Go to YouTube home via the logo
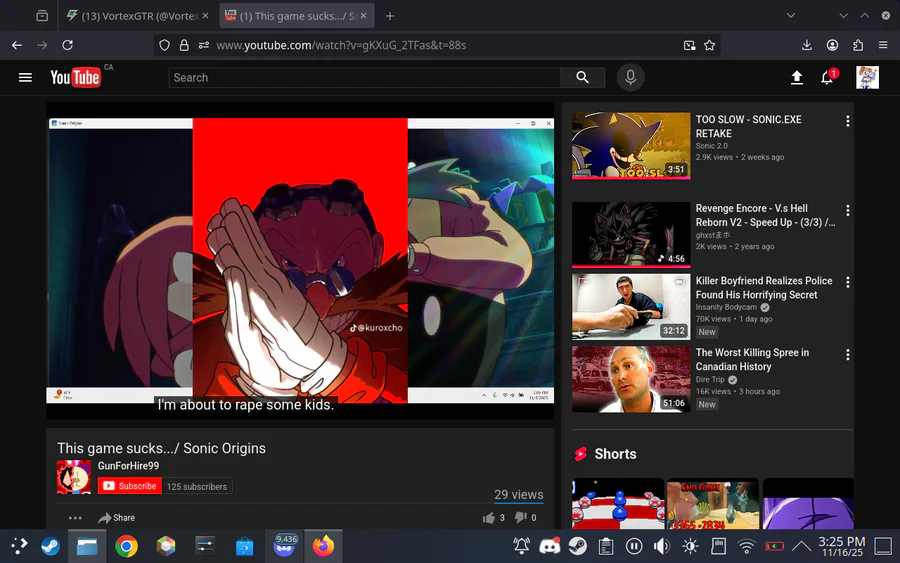The height and width of the screenshot is (563, 900). tap(75, 77)
